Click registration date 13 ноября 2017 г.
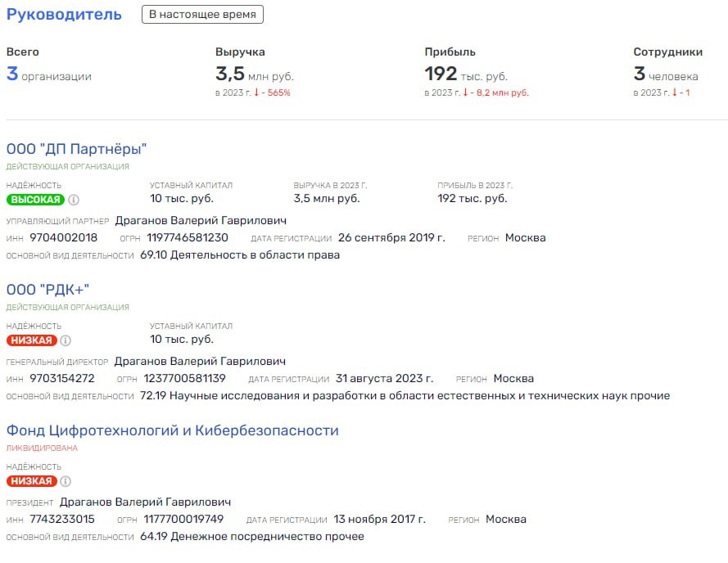Viewport: 728px width, 563px height. [x=379, y=519]
